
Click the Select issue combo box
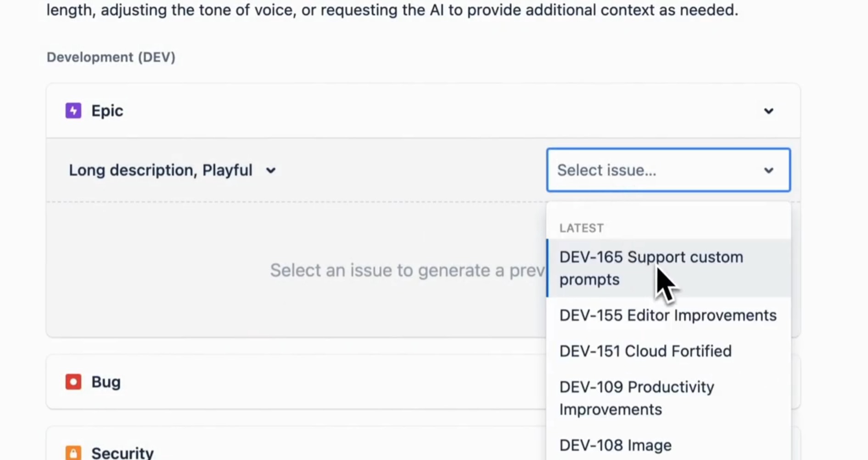point(668,170)
